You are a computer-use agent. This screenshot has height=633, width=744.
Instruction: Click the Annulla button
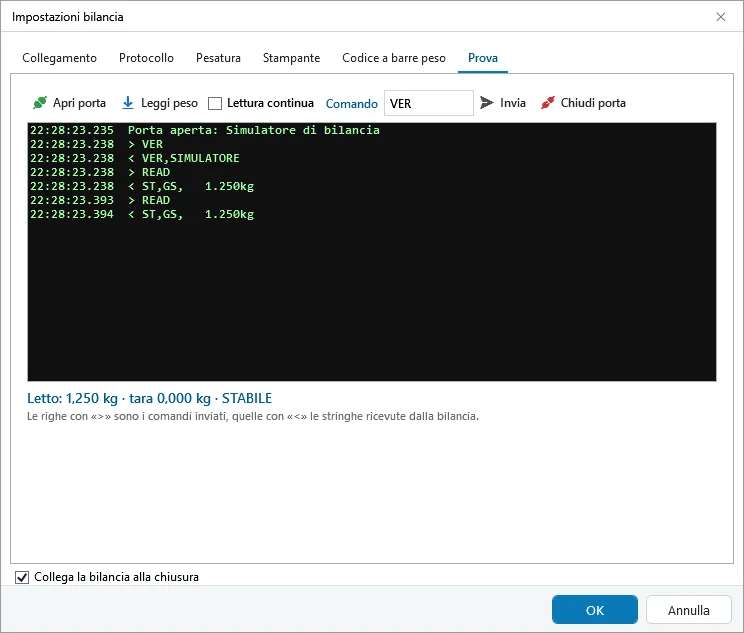tap(688, 610)
